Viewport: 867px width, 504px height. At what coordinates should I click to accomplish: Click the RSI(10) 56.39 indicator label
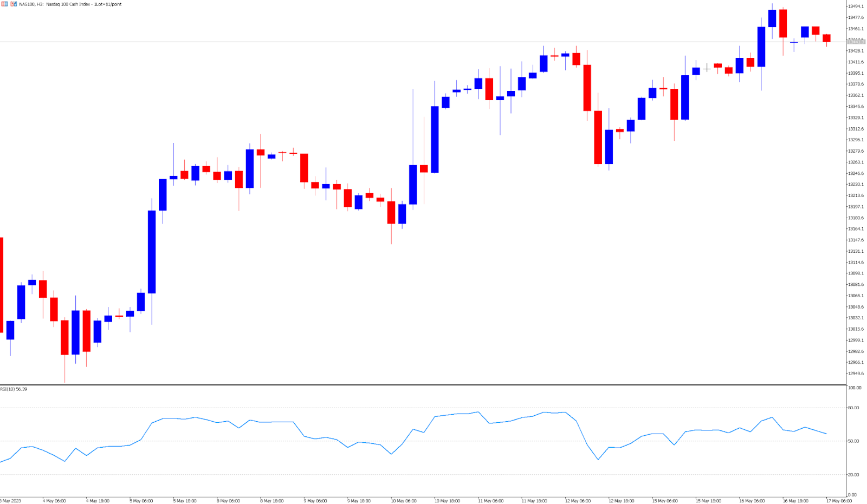(x=14, y=389)
